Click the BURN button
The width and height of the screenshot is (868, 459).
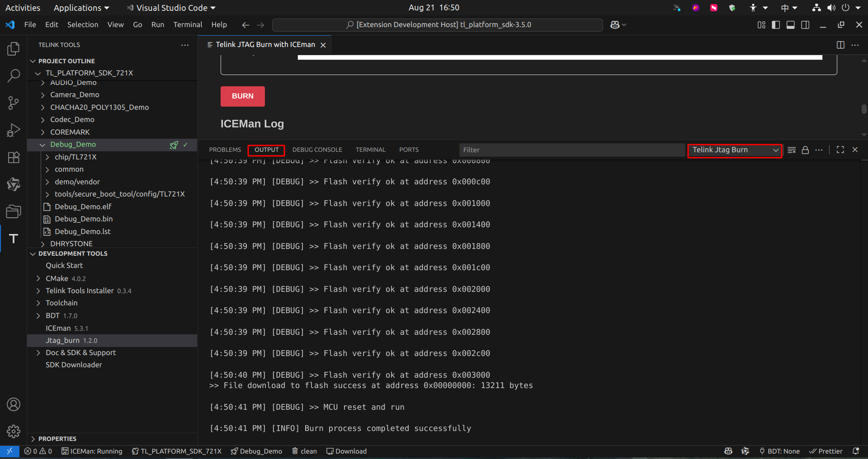click(x=242, y=96)
